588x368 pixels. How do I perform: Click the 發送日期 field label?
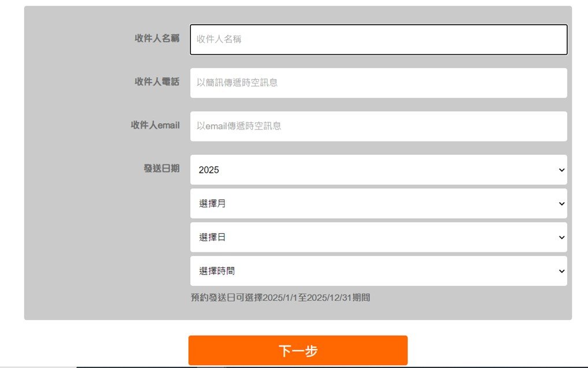(161, 169)
